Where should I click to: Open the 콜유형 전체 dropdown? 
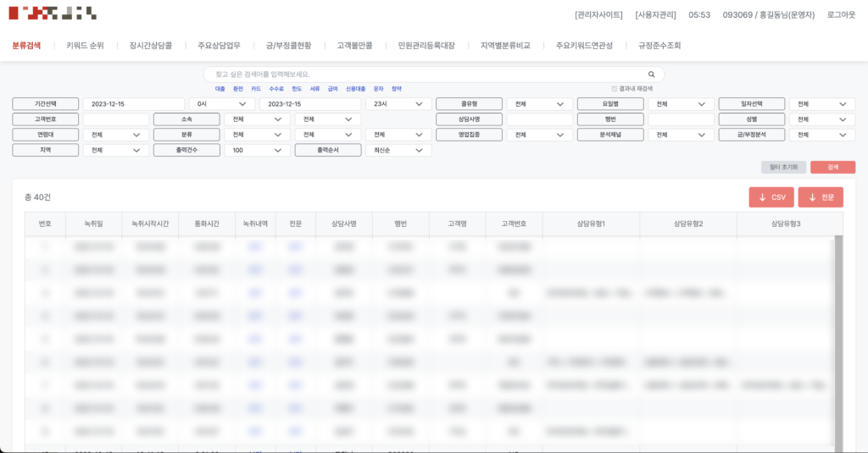pyautogui.click(x=539, y=104)
